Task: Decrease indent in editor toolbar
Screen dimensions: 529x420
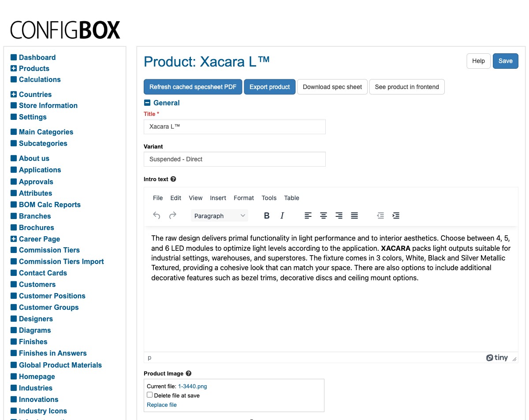Action: click(380, 216)
